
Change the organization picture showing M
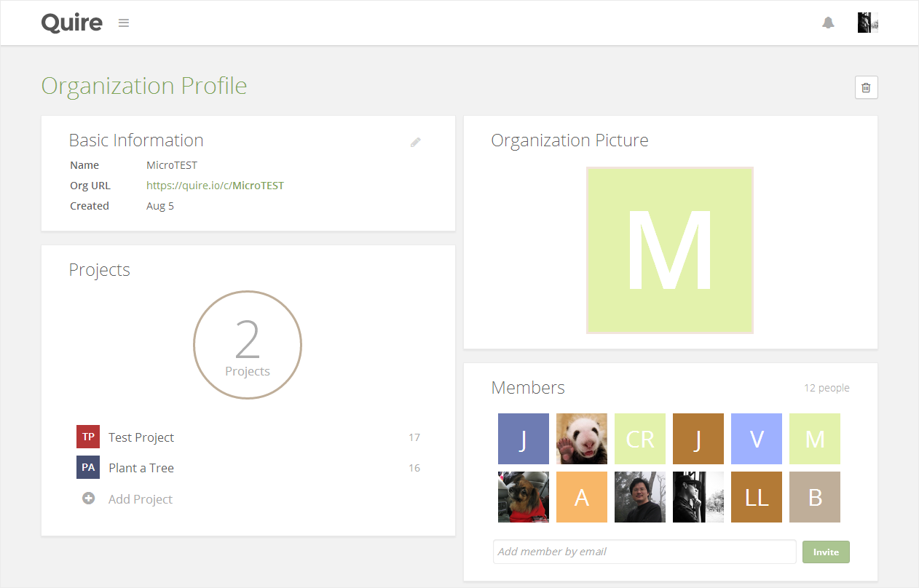670,250
